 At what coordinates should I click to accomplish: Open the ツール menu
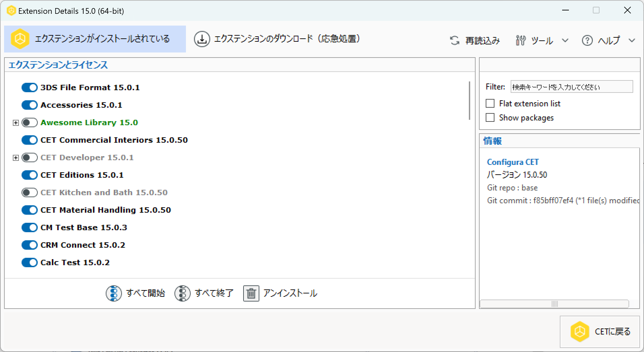tap(542, 41)
